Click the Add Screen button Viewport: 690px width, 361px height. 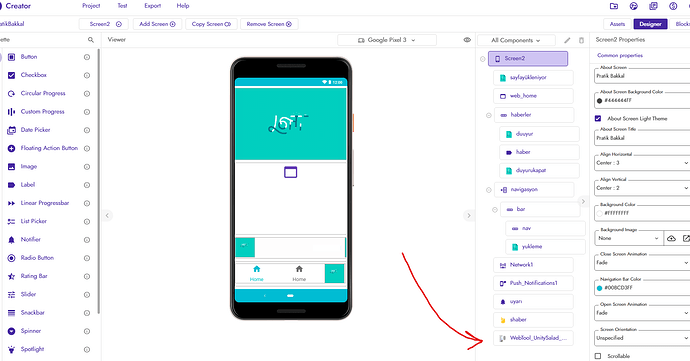pos(158,24)
